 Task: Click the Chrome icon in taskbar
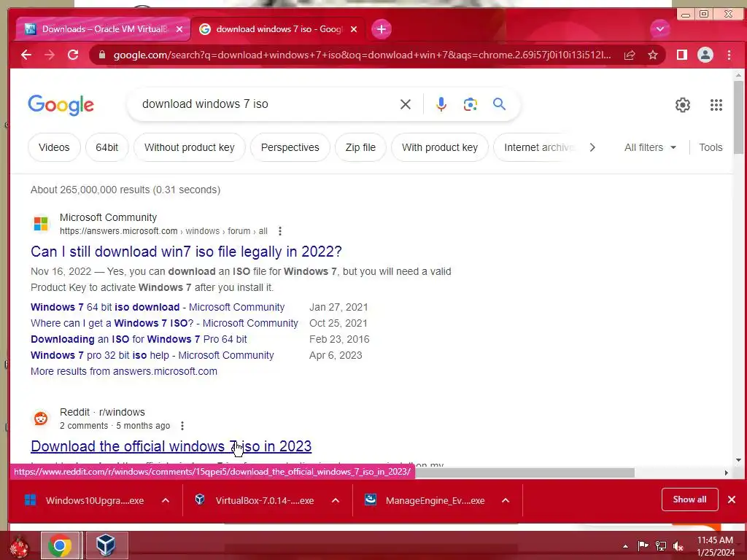(60, 545)
